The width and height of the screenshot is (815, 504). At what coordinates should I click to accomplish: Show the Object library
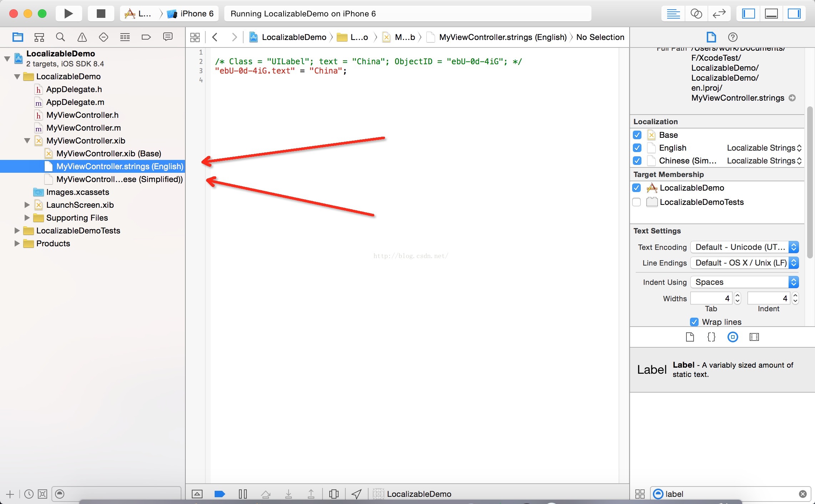(733, 337)
